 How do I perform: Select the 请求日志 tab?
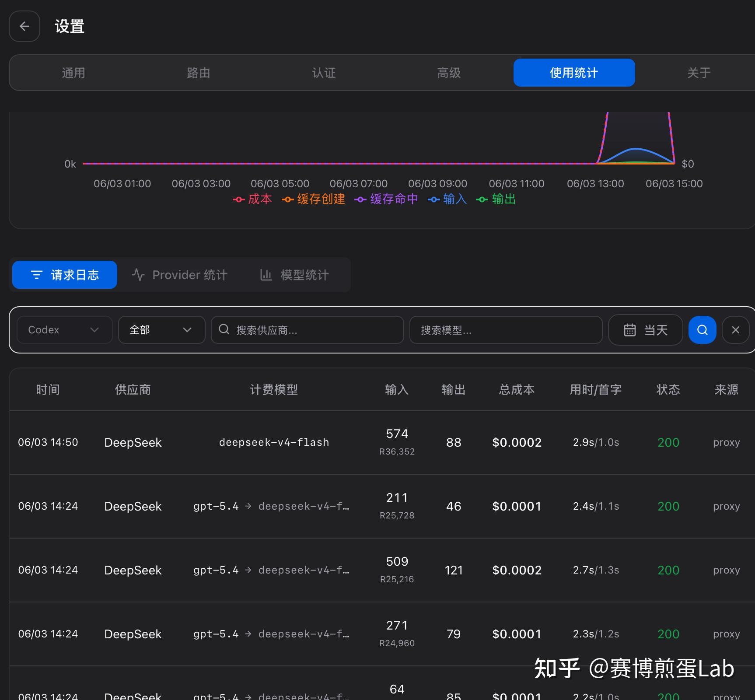[x=65, y=275]
